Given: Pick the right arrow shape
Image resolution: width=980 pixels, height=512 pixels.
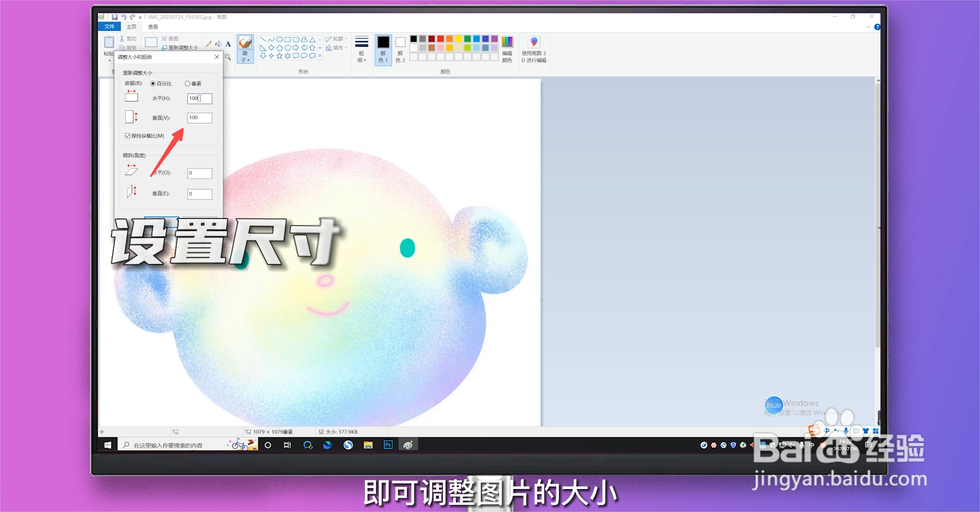Looking at the screenshot, I should click(296, 47).
